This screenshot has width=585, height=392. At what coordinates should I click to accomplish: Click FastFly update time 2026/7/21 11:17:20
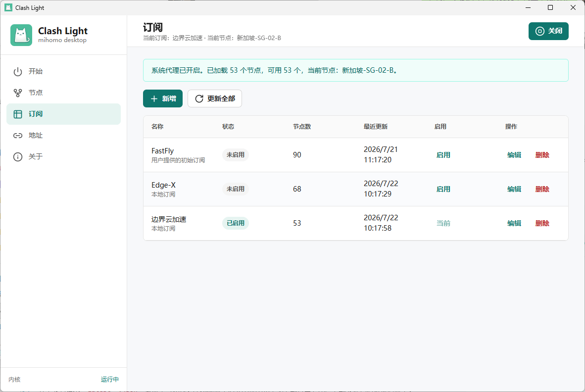381,155
